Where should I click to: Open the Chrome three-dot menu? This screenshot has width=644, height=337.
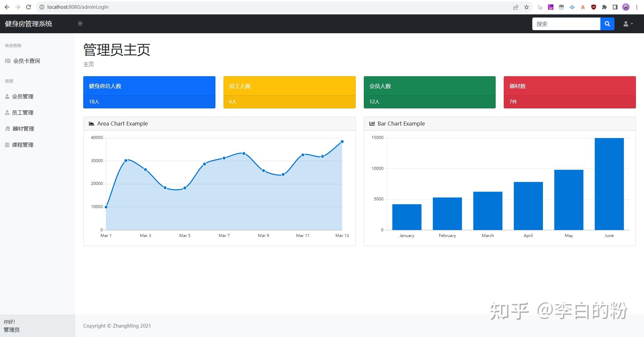(637, 7)
